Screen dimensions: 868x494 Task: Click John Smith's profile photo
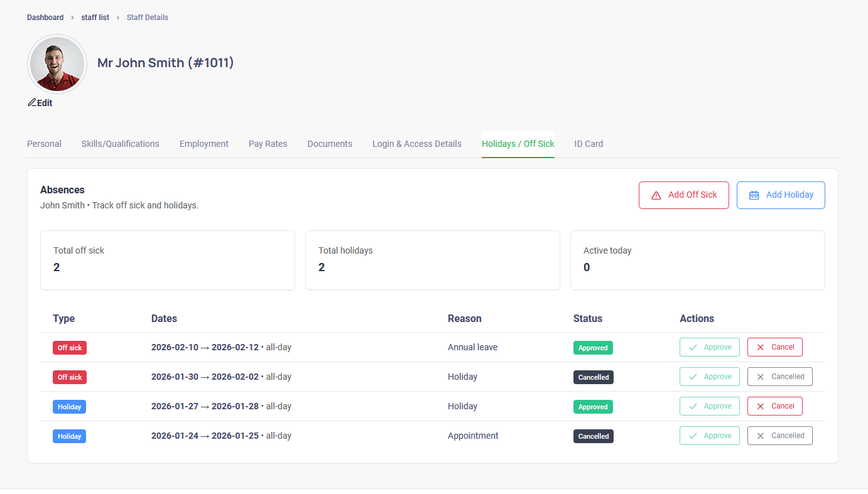[57, 63]
